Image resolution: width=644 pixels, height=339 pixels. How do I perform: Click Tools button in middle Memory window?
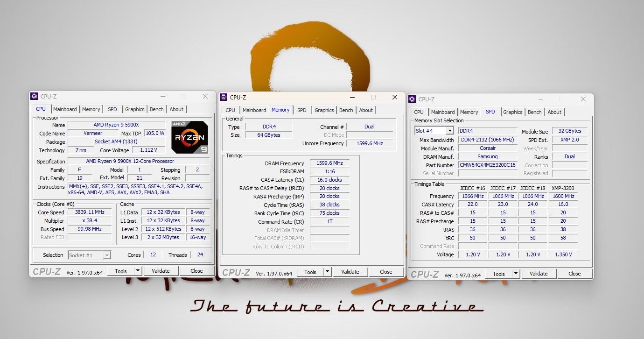point(310,272)
